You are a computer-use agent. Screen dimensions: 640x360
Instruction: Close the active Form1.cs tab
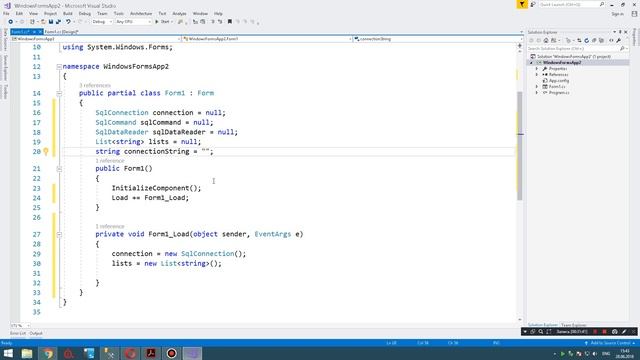40,31
